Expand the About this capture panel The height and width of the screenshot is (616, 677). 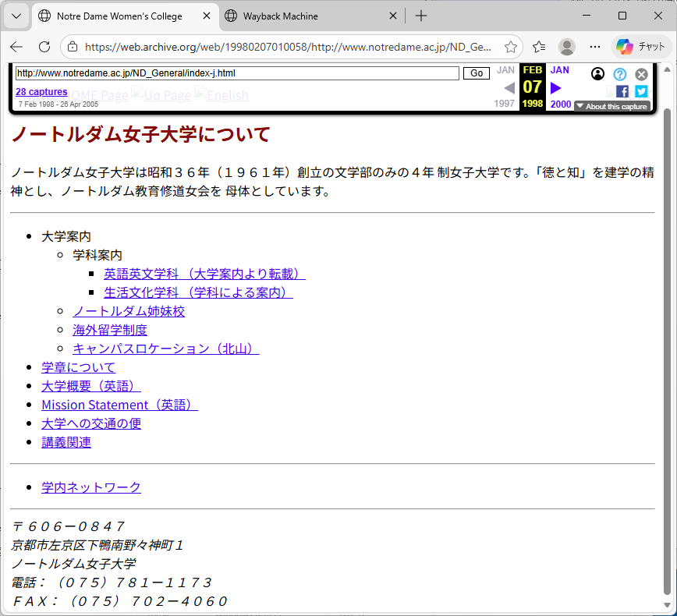click(x=611, y=106)
